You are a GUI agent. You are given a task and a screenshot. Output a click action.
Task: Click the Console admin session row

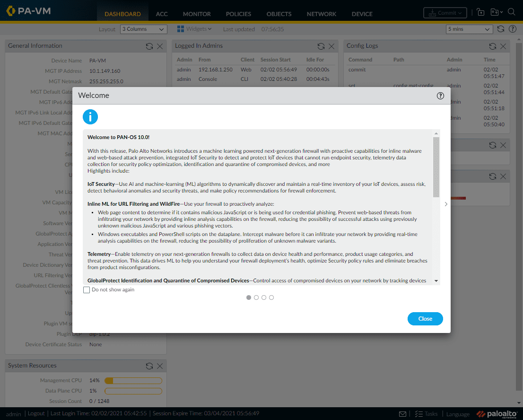click(x=255, y=79)
